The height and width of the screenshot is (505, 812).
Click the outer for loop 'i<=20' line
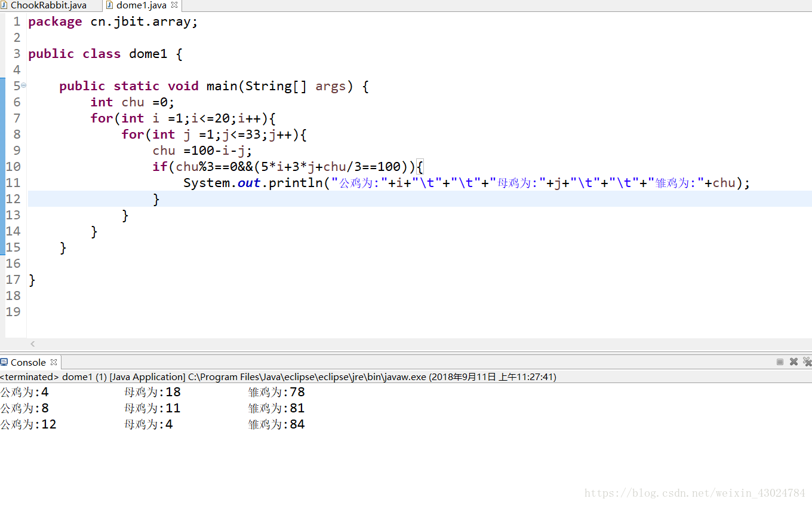coord(183,118)
